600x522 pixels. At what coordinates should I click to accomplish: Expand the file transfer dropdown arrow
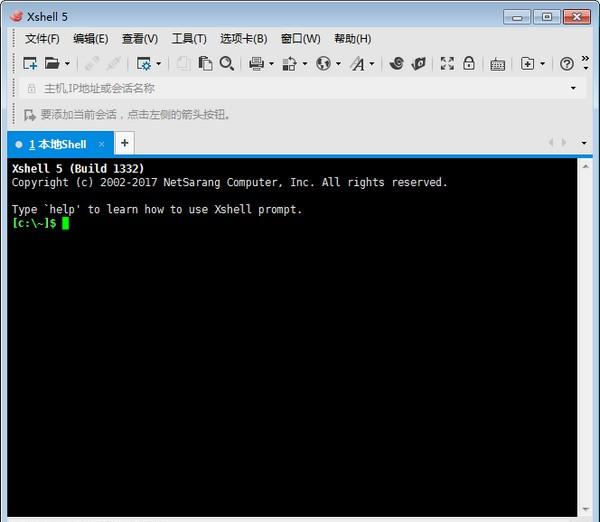pyautogui.click(x=305, y=64)
